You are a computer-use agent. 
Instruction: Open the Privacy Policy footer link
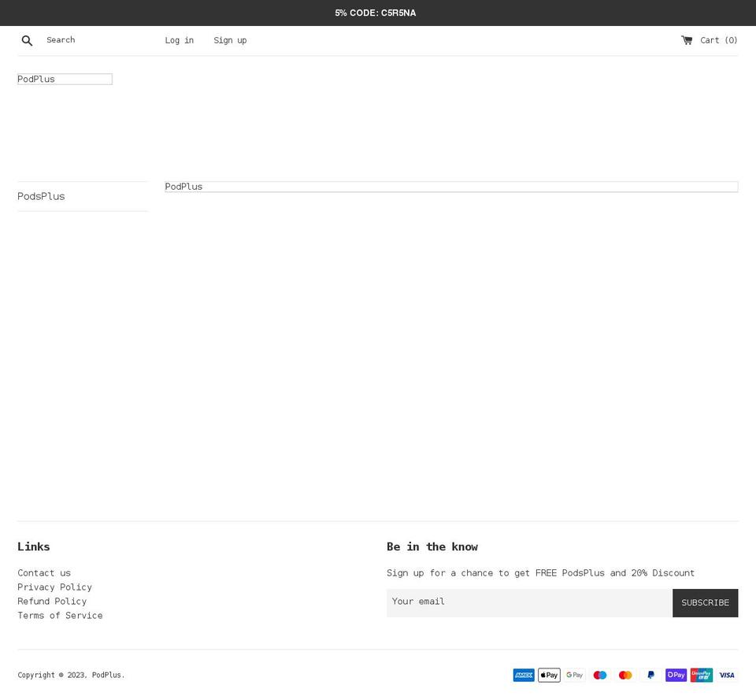54,587
